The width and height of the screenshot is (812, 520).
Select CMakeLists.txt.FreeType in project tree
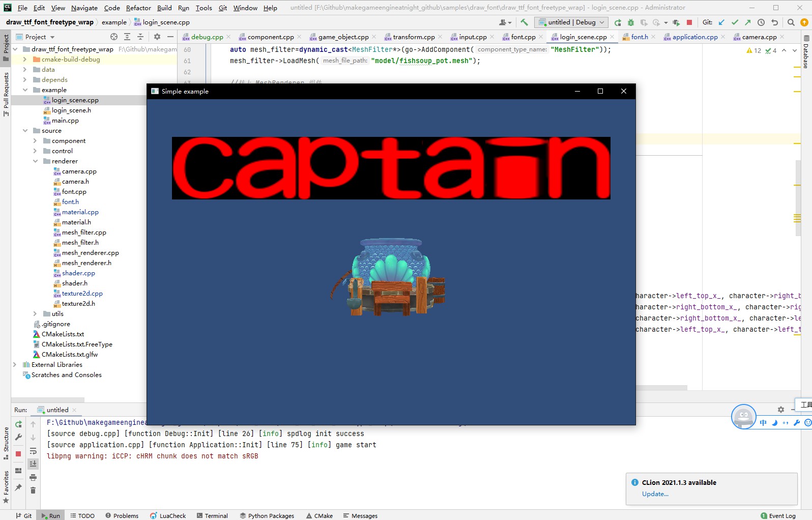point(77,344)
